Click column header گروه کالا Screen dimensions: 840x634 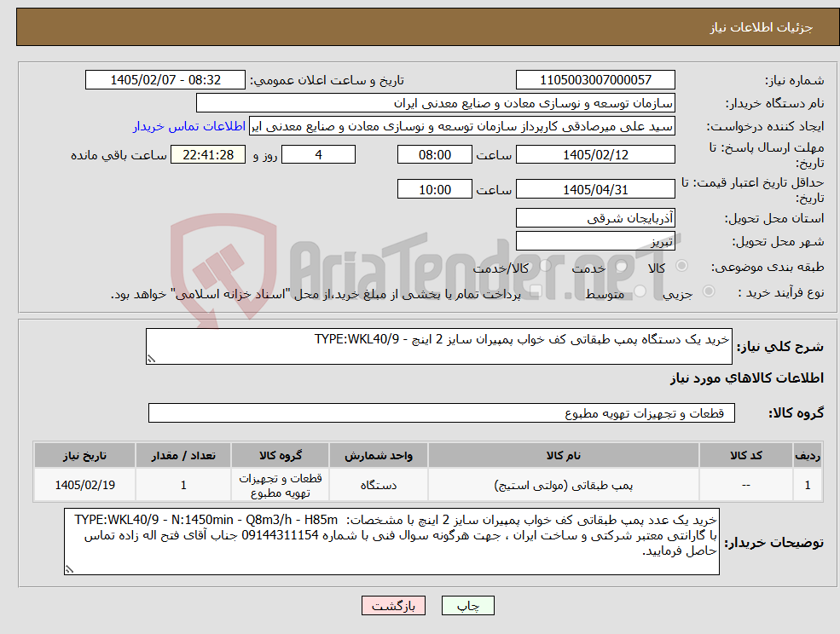(x=281, y=456)
